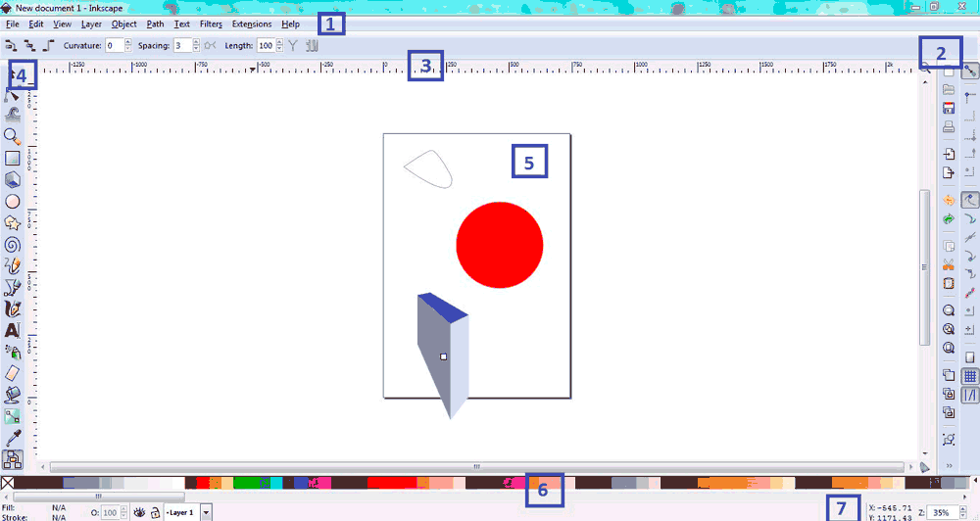This screenshot has height=521, width=980.
Task: Select the Dropper tool
Action: point(13,438)
